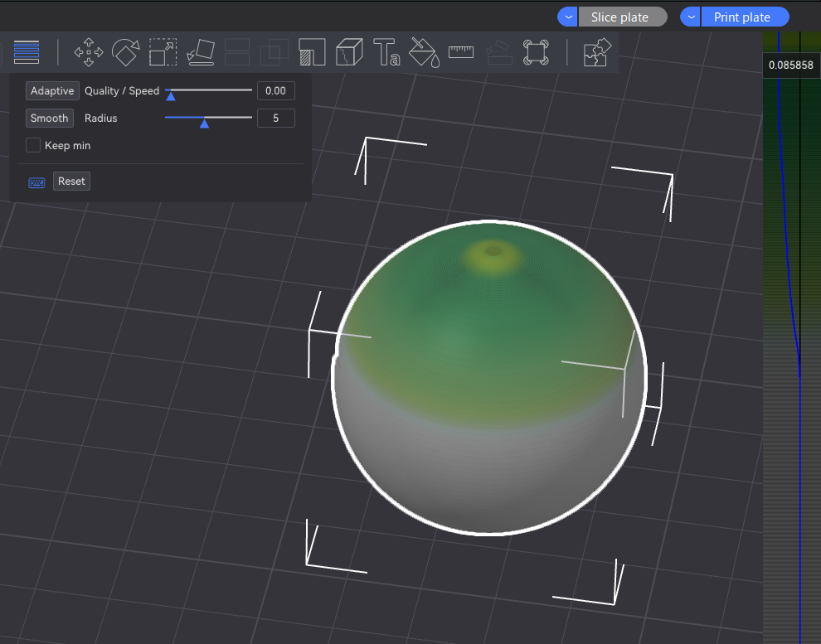This screenshot has width=821, height=644.
Task: Select the Measure tool
Action: [x=461, y=51]
